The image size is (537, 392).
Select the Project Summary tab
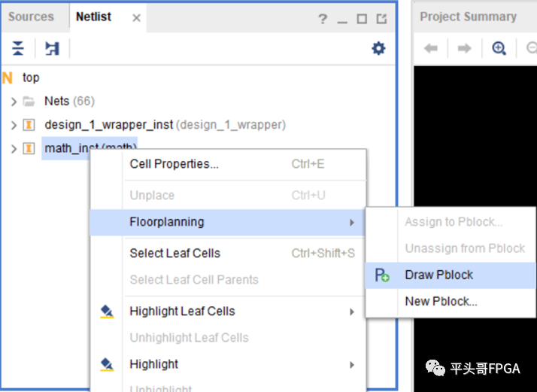click(468, 17)
